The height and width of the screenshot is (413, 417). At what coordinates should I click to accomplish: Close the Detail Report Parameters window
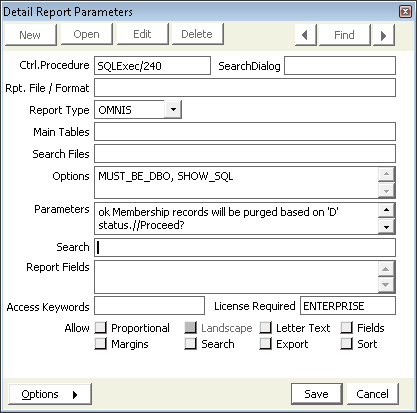click(405, 12)
